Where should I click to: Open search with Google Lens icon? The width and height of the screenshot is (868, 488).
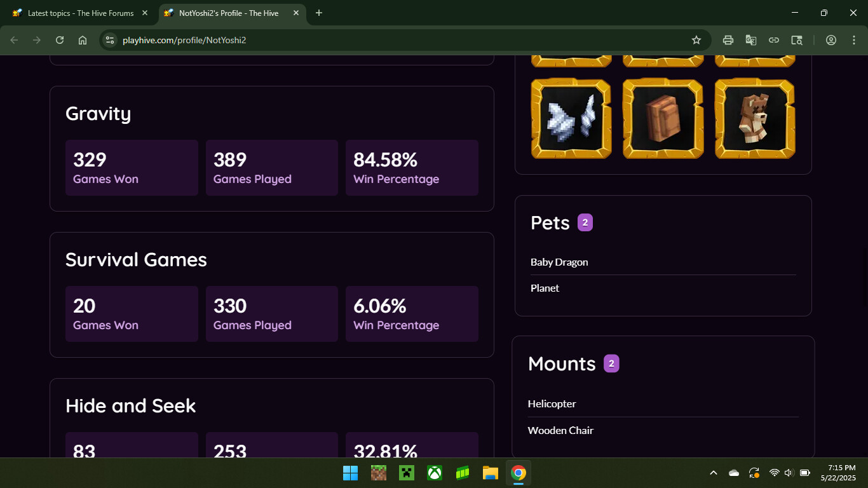[797, 39]
